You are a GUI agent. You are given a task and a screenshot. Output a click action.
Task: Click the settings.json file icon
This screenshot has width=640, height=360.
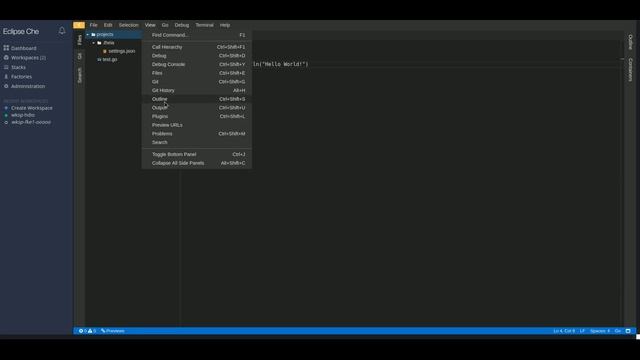pyautogui.click(x=105, y=51)
